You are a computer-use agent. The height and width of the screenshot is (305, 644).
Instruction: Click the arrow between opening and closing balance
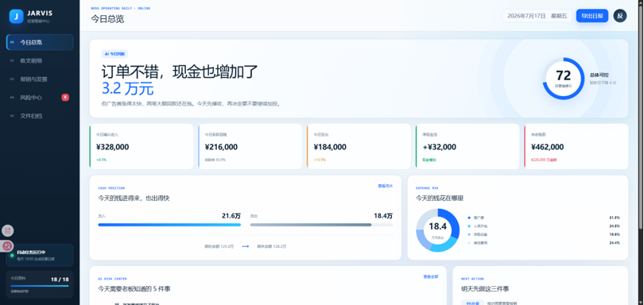[245, 246]
